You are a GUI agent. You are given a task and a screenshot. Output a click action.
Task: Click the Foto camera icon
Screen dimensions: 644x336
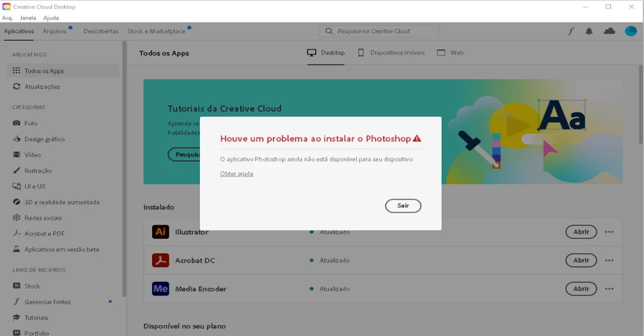click(x=17, y=123)
